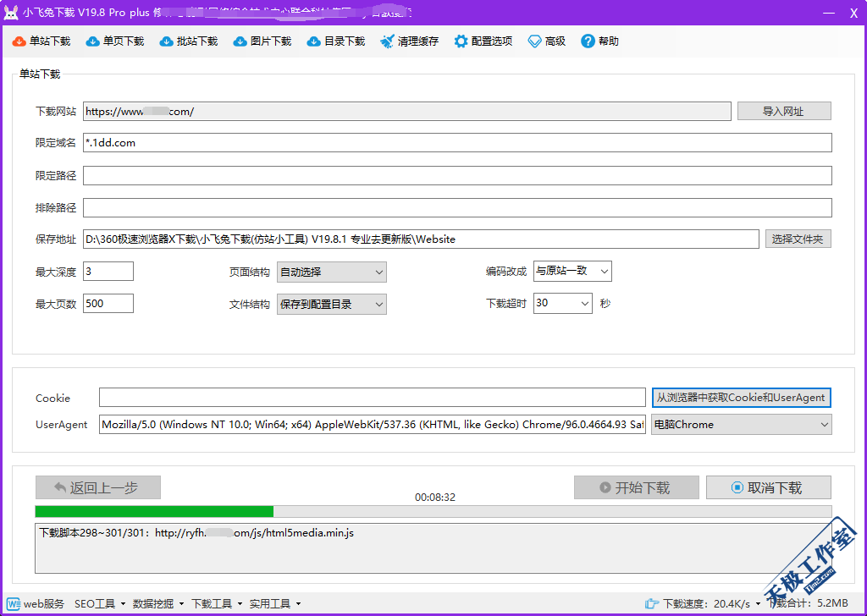Click the 高级 diamond icon

pyautogui.click(x=535, y=41)
